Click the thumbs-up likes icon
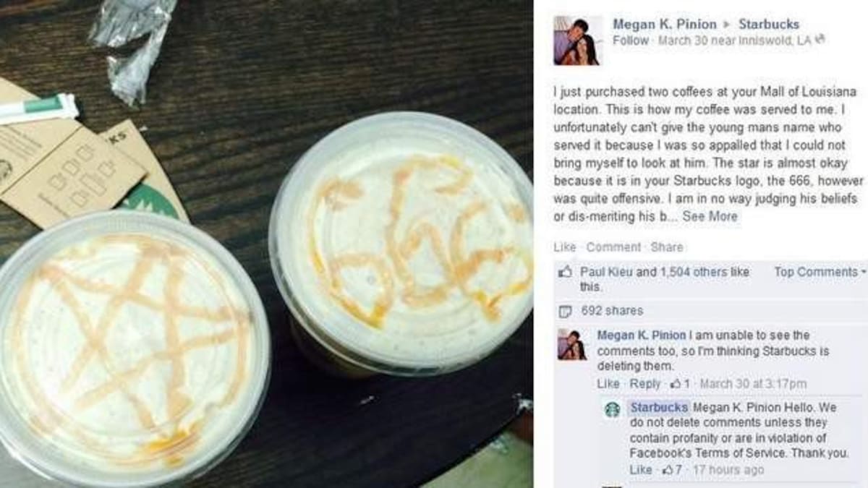868x488 pixels. 566,273
